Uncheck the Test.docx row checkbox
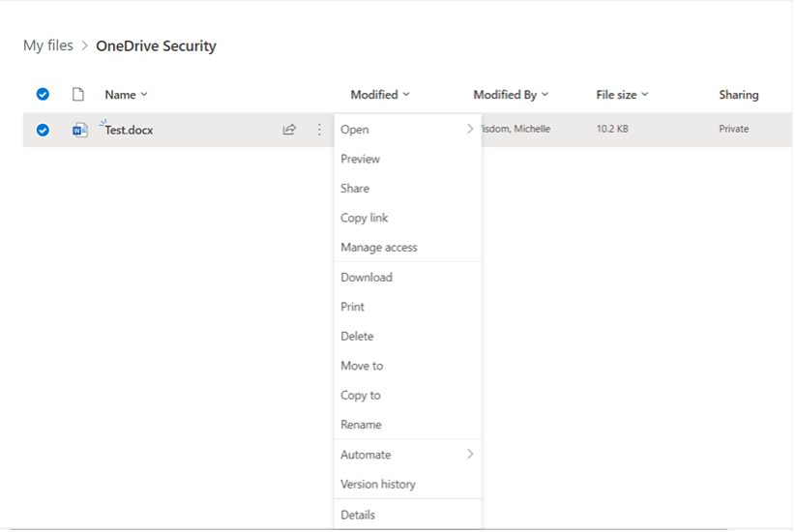This screenshot has width=795, height=532. pos(43,130)
